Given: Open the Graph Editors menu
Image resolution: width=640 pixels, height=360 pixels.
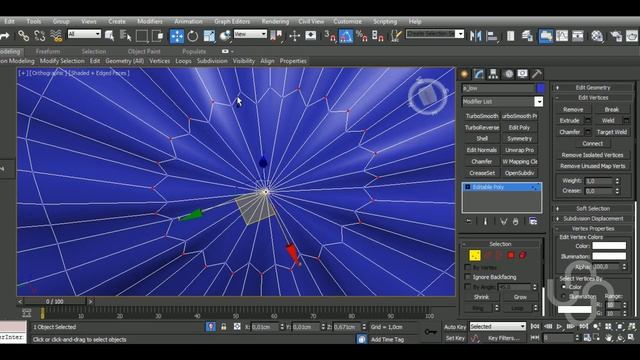Looking at the screenshot, I should click(x=232, y=21).
